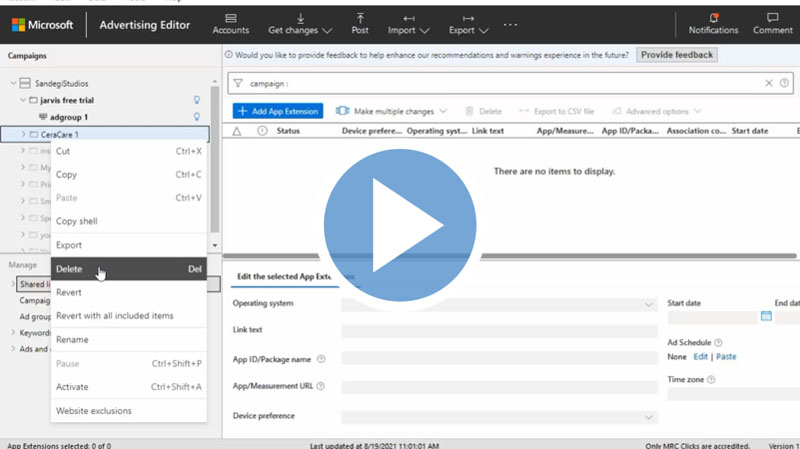Viewport: 800px width, 449px height.
Task: Open Make multiple changes dropdown
Action: (391, 111)
